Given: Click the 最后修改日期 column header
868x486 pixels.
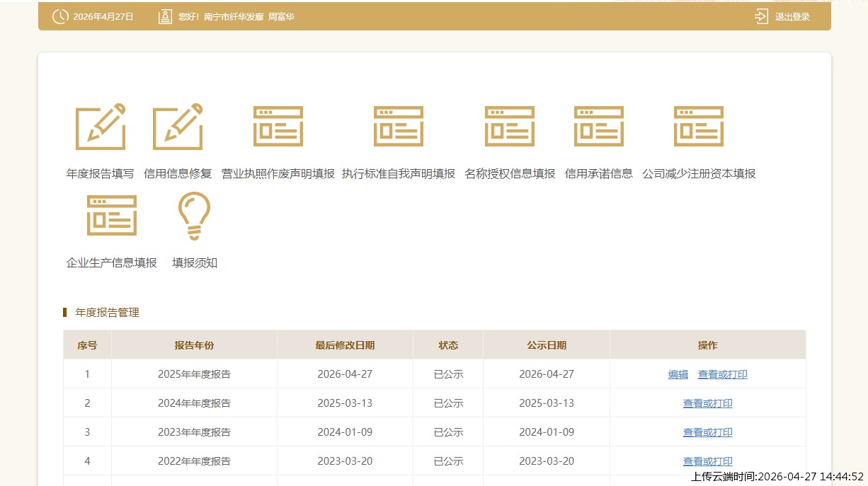Looking at the screenshot, I should (345, 345).
